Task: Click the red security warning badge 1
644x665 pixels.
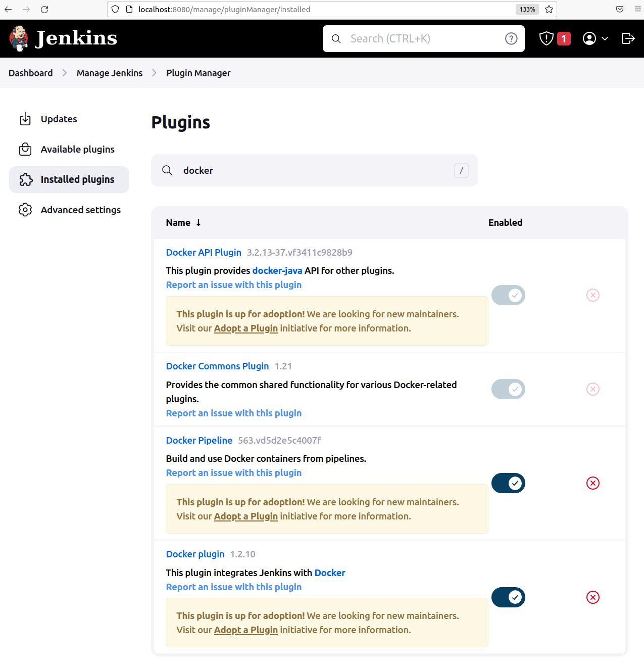Action: click(564, 38)
